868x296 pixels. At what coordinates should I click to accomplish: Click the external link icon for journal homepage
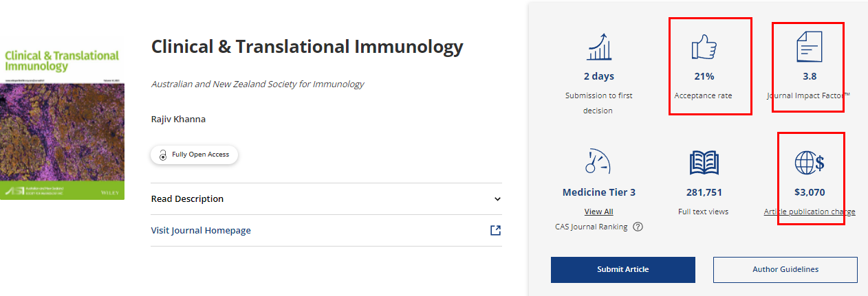tap(495, 230)
